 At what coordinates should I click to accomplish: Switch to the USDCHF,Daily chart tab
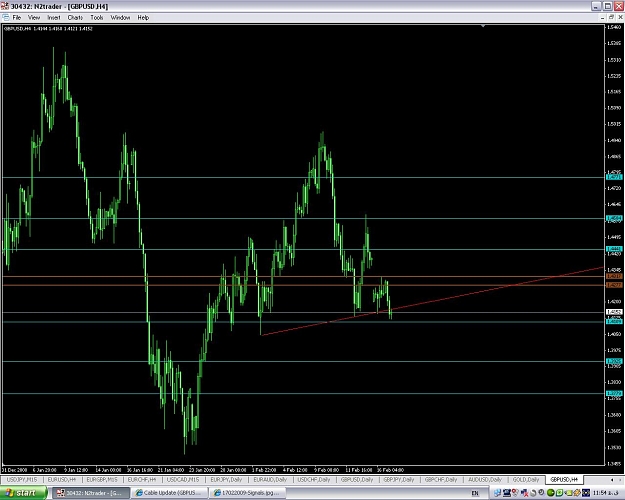coord(314,480)
